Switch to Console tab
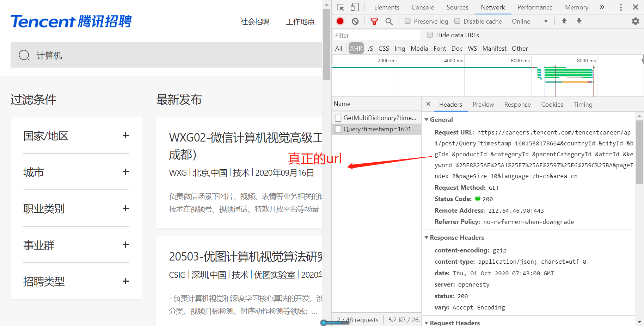 click(x=423, y=7)
